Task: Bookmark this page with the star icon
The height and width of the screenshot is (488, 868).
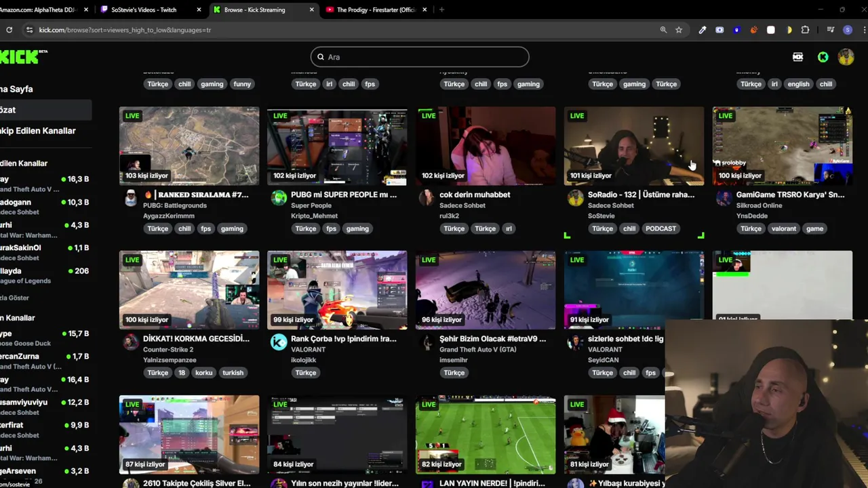Action: [x=679, y=30]
